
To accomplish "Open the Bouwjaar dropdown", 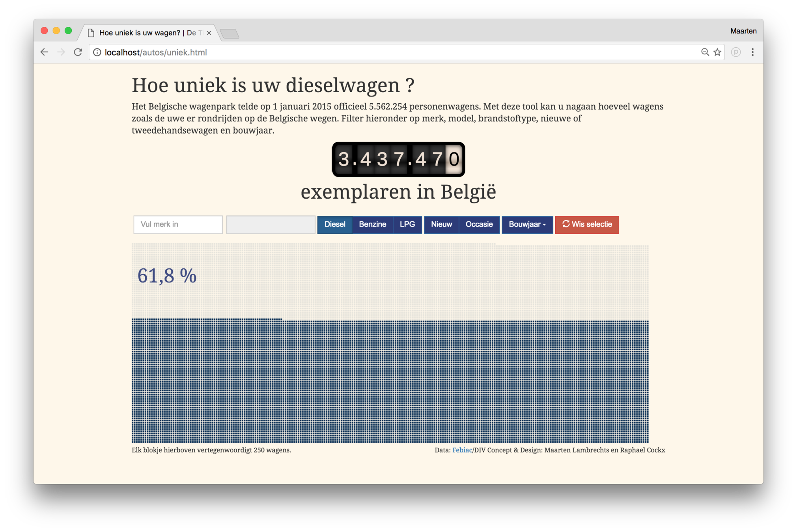I will tap(527, 225).
